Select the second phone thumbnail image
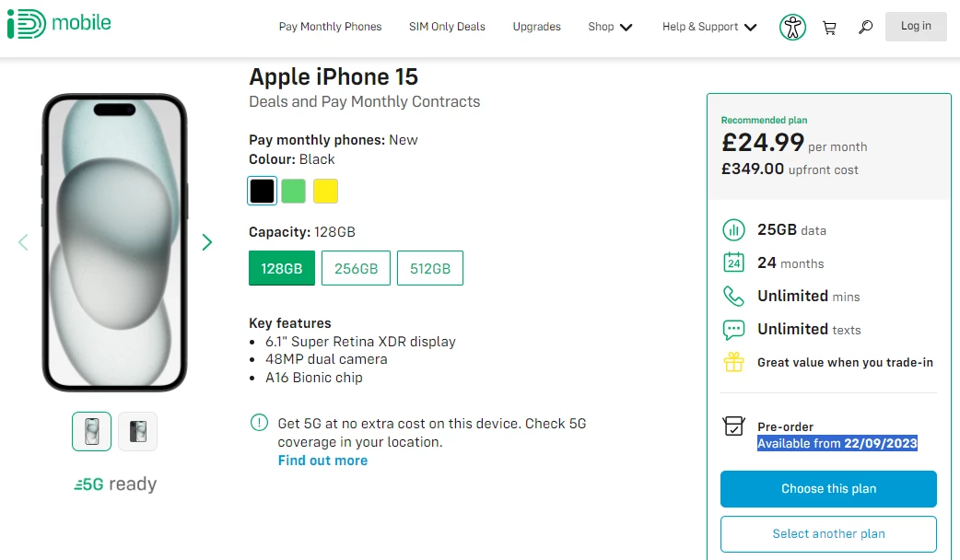The image size is (960, 560). (x=138, y=431)
